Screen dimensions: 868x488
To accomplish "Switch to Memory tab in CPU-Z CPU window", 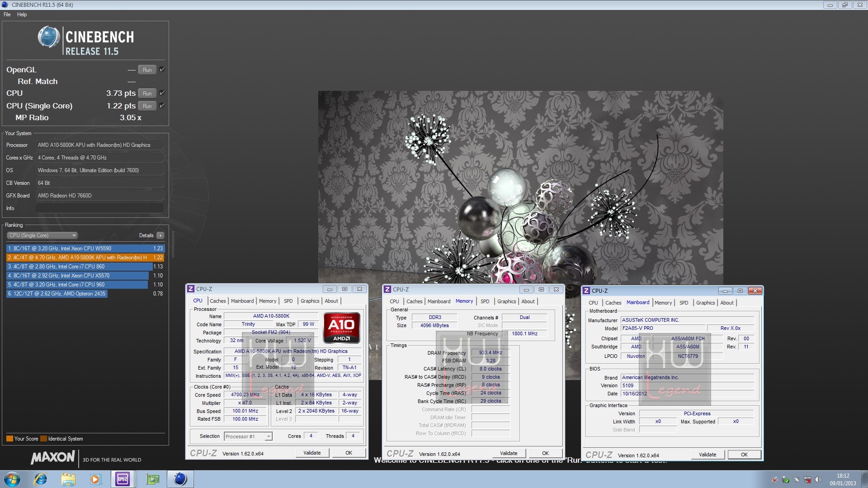I will 268,301.
